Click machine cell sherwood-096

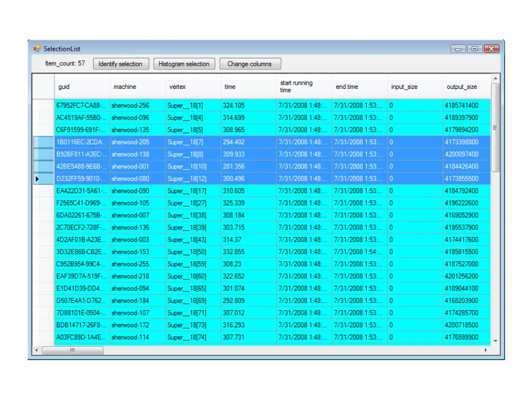[x=138, y=118]
